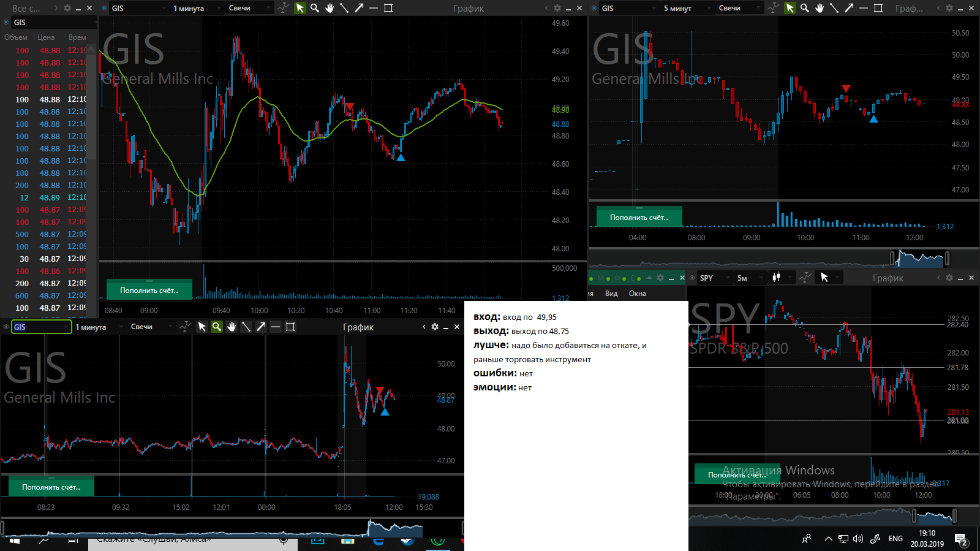Open '1 минута' timeframe dropdown in bottom GIS chart
This screenshot has height=551, width=980.
99,327
